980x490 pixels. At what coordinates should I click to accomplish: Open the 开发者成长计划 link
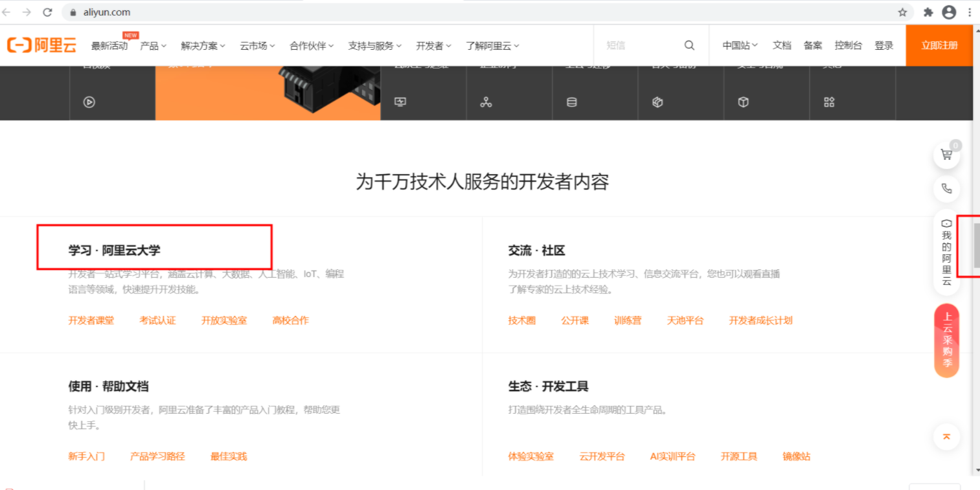760,320
